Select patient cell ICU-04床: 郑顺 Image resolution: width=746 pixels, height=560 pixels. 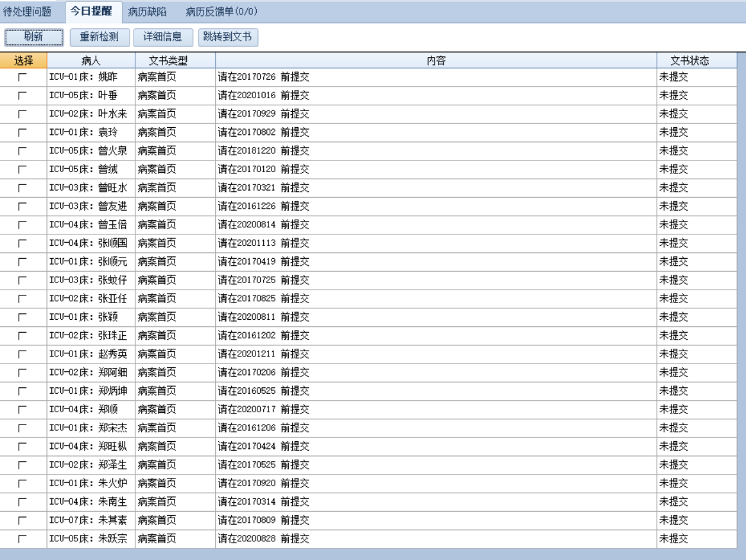[x=91, y=410]
